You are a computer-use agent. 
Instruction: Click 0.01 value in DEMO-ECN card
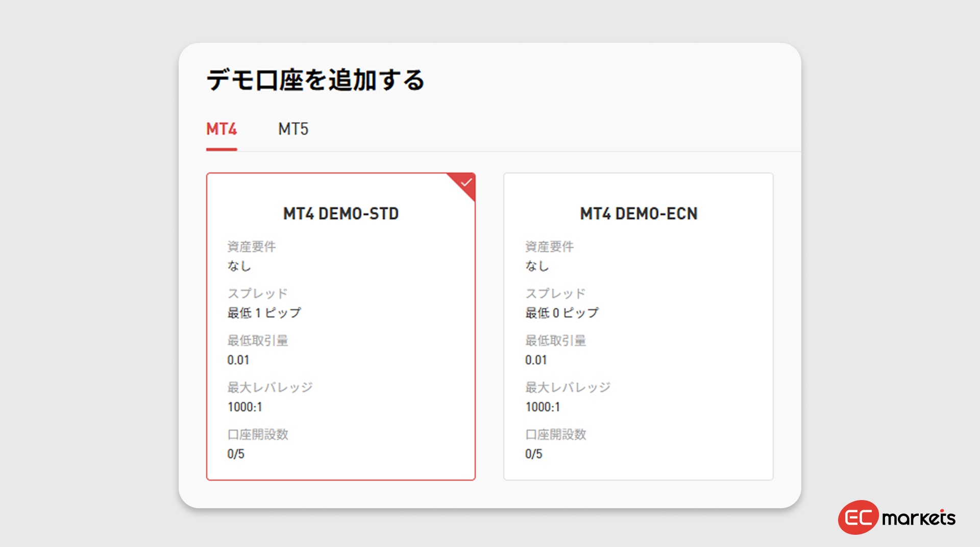click(x=536, y=360)
